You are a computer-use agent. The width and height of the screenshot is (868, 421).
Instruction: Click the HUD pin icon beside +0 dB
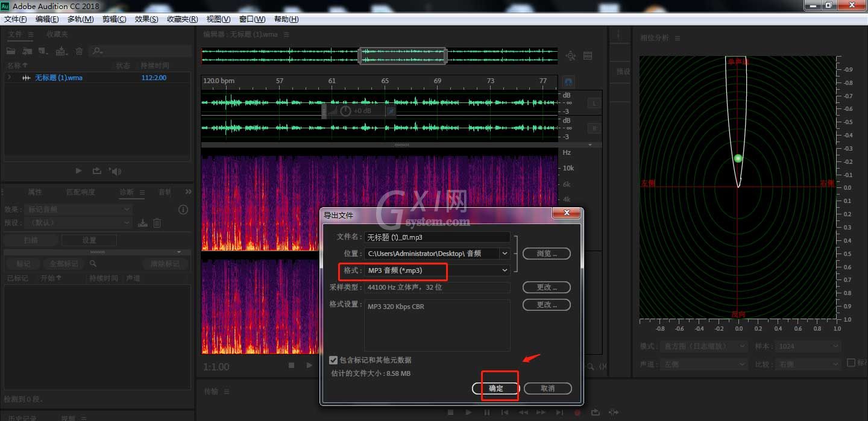pyautogui.click(x=391, y=111)
